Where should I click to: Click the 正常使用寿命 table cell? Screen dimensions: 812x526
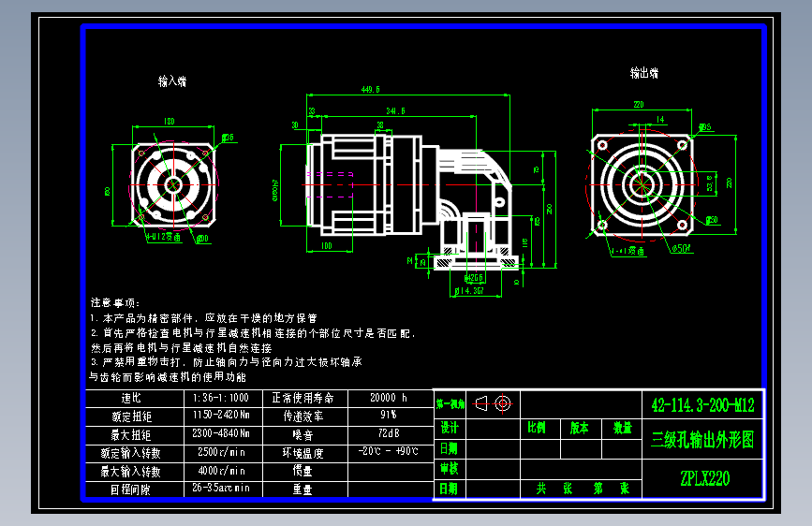(305, 398)
